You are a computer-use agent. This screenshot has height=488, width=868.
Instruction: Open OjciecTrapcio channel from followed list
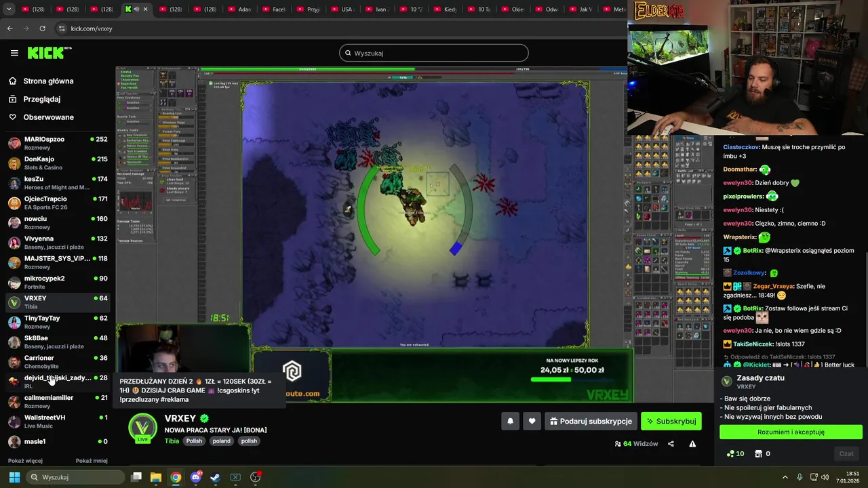point(58,203)
